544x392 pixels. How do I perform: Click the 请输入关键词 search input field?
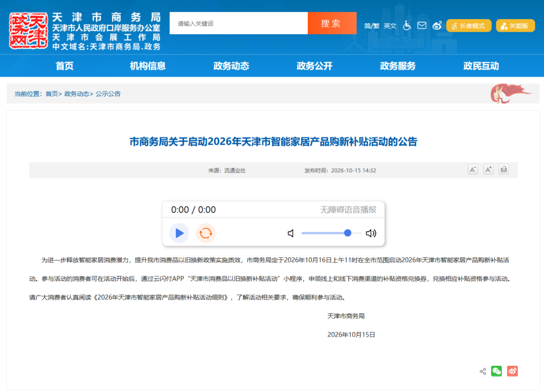239,23
